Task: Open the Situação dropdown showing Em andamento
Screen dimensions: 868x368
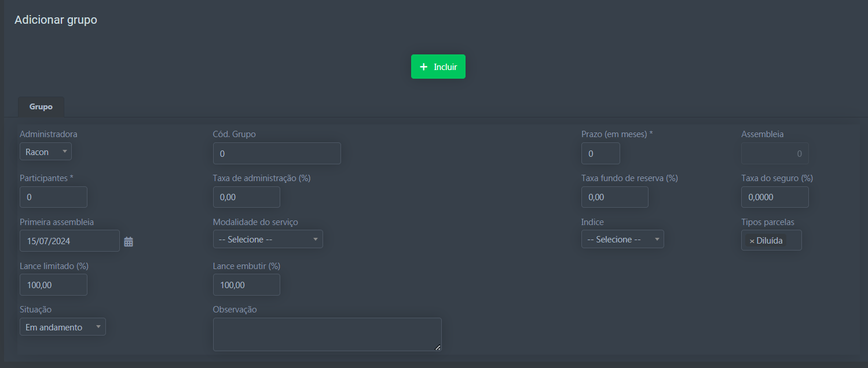Action: click(63, 327)
